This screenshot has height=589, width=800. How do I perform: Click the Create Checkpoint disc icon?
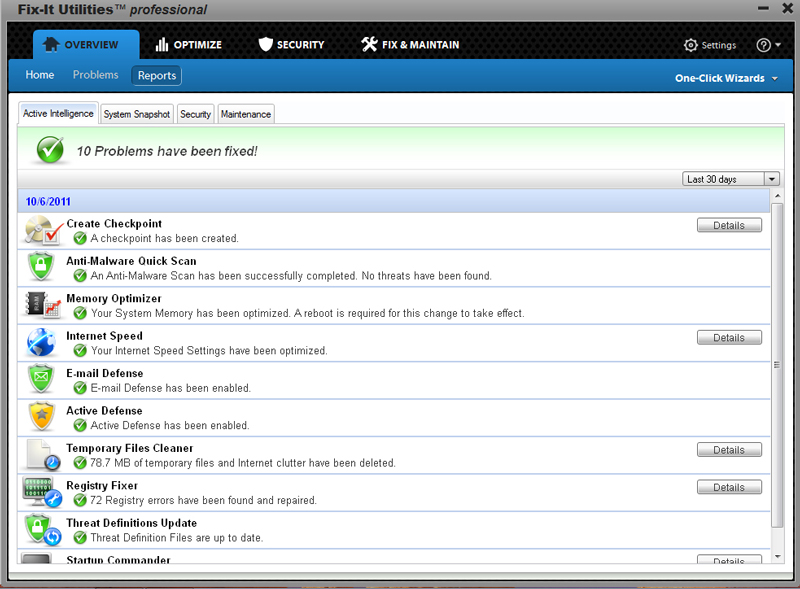click(x=43, y=231)
